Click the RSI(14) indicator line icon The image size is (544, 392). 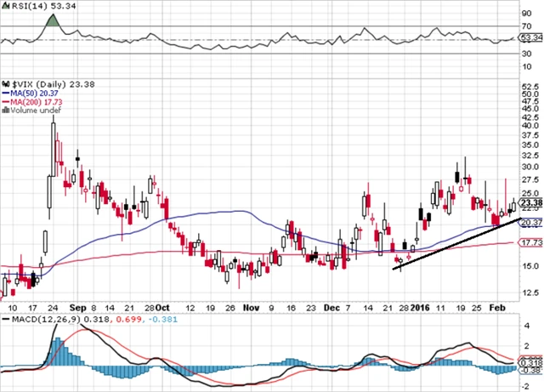click(x=5, y=6)
